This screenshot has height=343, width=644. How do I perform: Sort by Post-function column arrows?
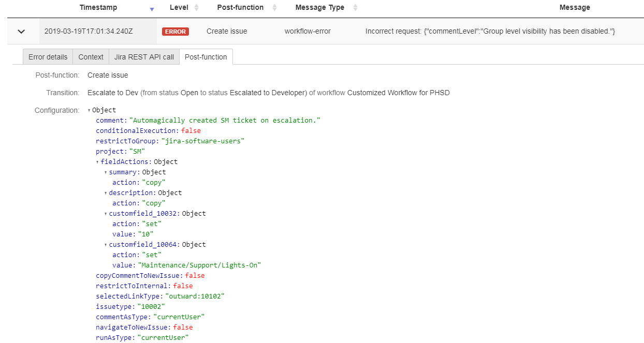tap(274, 8)
